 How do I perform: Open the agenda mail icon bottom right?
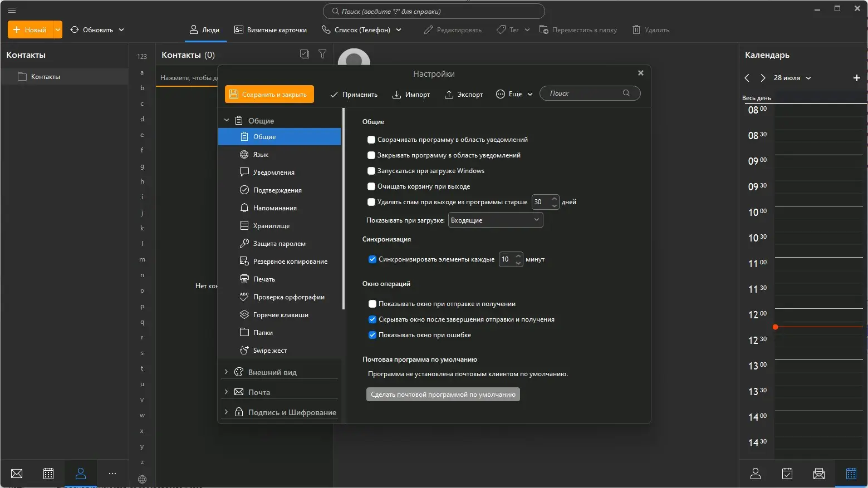pos(818,474)
